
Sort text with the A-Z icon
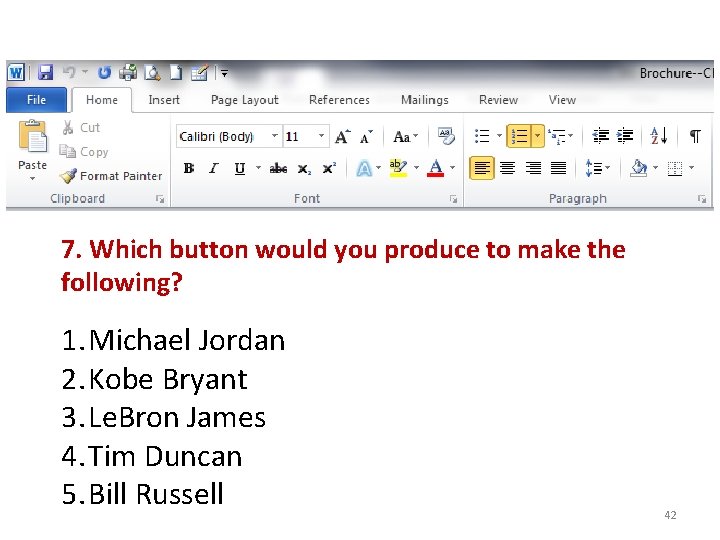(659, 136)
